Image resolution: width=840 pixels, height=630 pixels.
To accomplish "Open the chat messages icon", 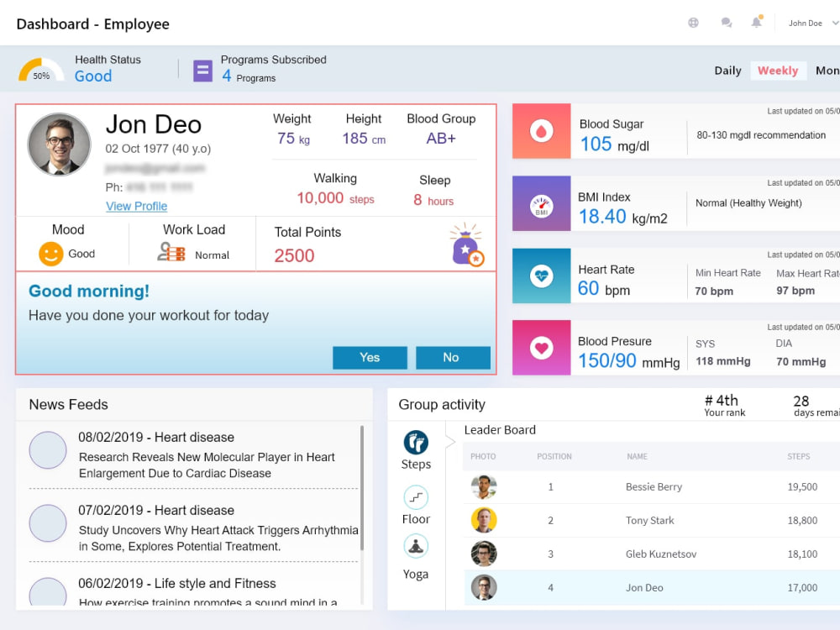I will (x=727, y=23).
